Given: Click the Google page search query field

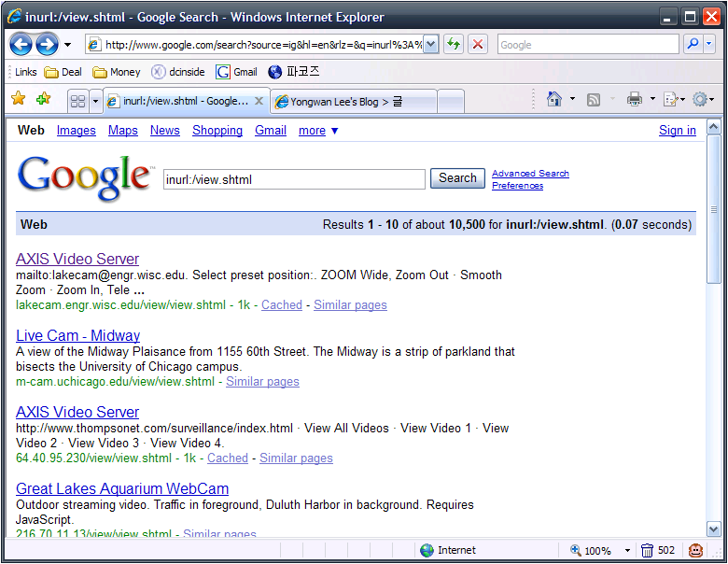Looking at the screenshot, I should [294, 179].
